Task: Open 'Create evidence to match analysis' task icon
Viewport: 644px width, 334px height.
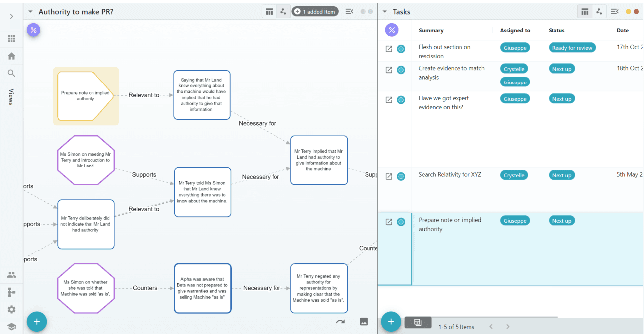Action: point(389,70)
